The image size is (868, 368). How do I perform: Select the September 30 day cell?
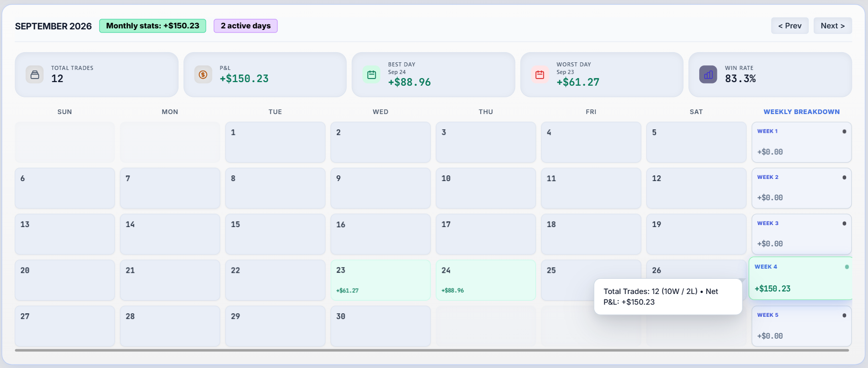(380, 326)
